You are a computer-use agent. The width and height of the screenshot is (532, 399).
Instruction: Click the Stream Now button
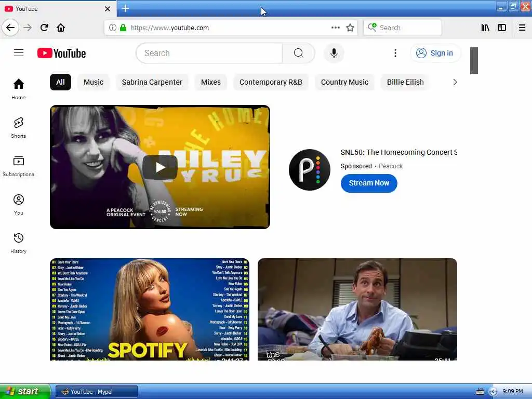click(369, 183)
